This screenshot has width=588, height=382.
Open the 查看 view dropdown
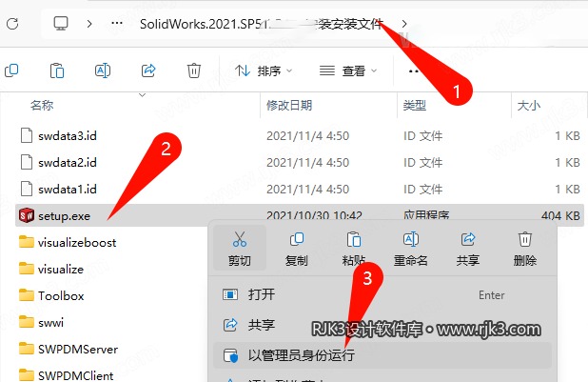tap(347, 70)
